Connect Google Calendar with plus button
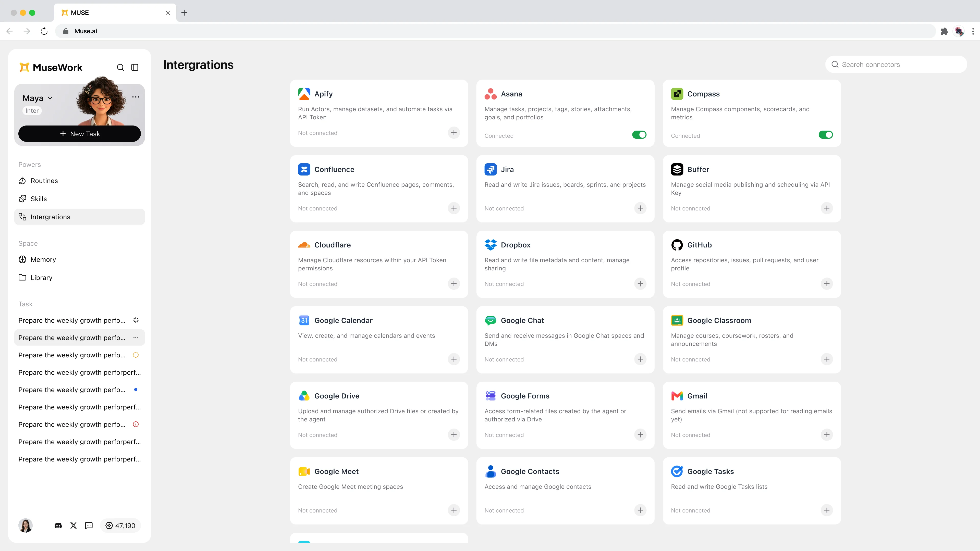Screen dimensions: 980x551 (x=454, y=359)
